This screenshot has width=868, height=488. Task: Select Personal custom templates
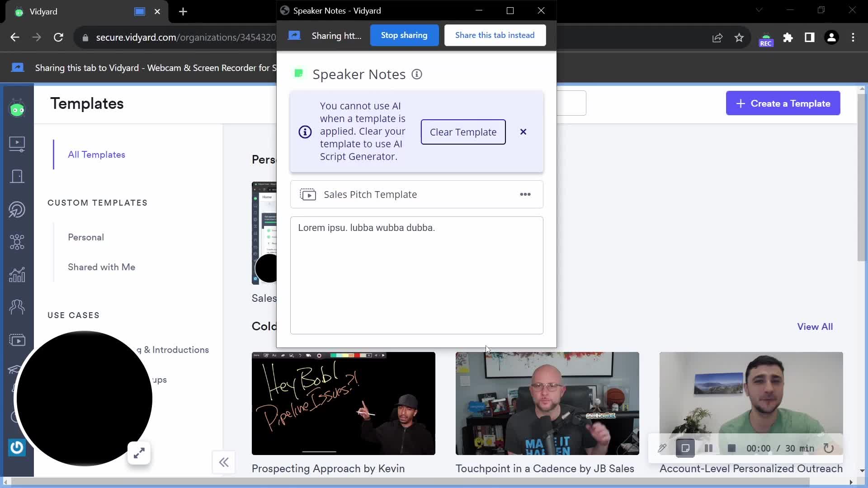point(86,237)
